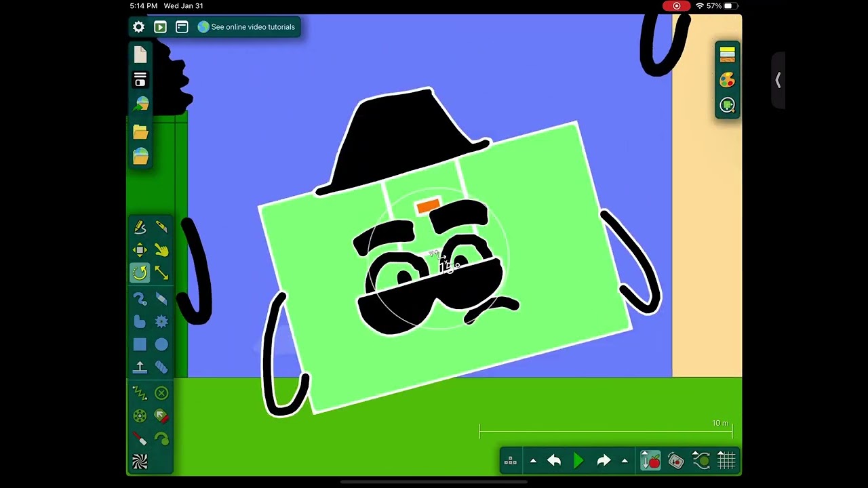Select the Fixate tool
Image resolution: width=868 pixels, height=488 pixels.
161,393
